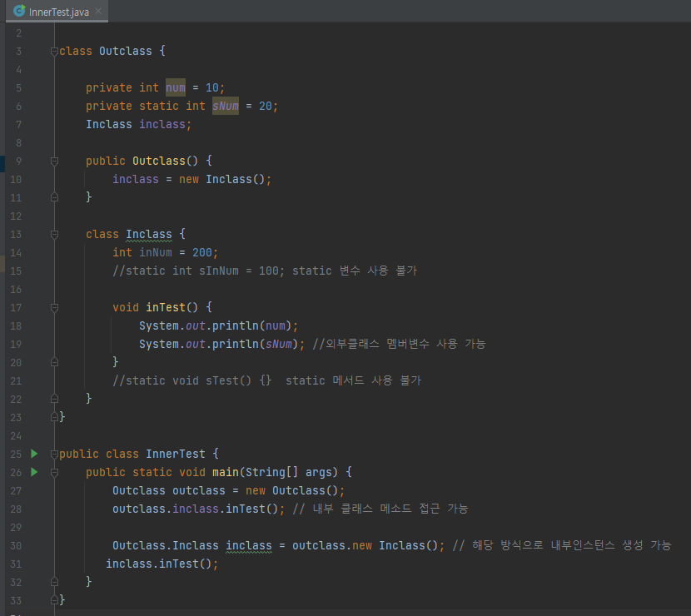The width and height of the screenshot is (691, 616).
Task: Click the fold end marker on line 22
Action: click(54, 399)
